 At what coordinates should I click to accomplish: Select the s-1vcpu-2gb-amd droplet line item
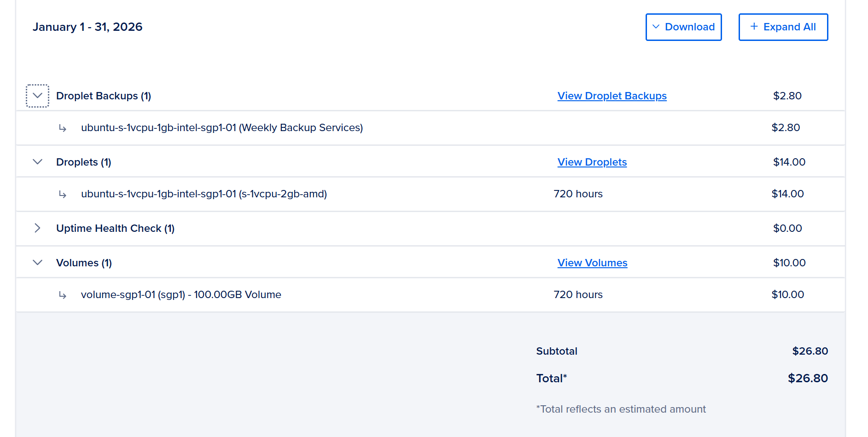tap(204, 194)
